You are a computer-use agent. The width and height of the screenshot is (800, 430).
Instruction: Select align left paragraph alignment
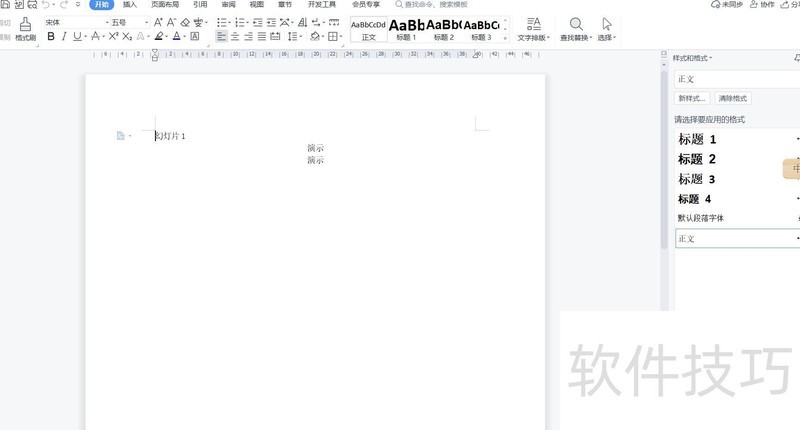[x=221, y=36]
